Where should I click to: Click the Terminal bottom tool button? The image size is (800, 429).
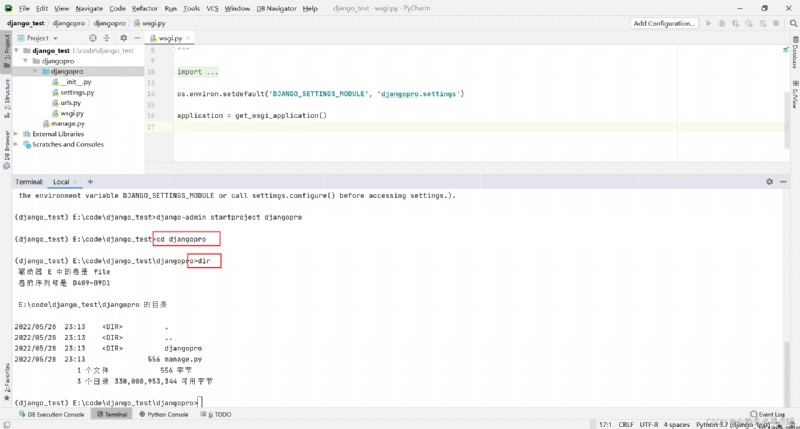point(112,414)
